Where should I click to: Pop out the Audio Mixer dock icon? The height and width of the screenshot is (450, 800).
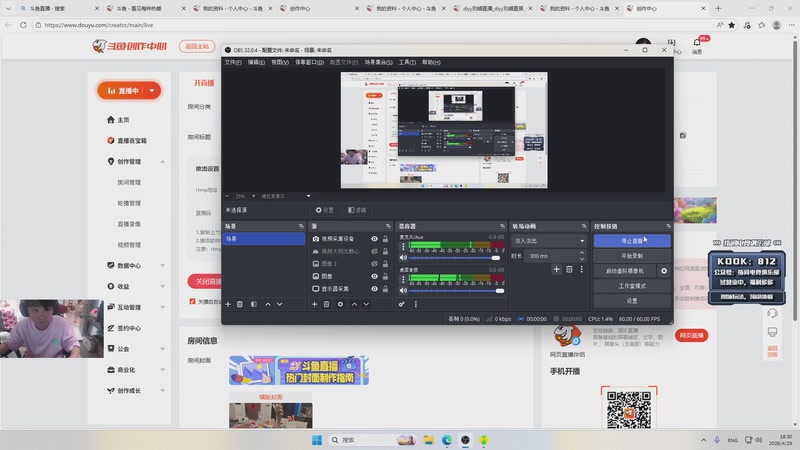coord(503,226)
